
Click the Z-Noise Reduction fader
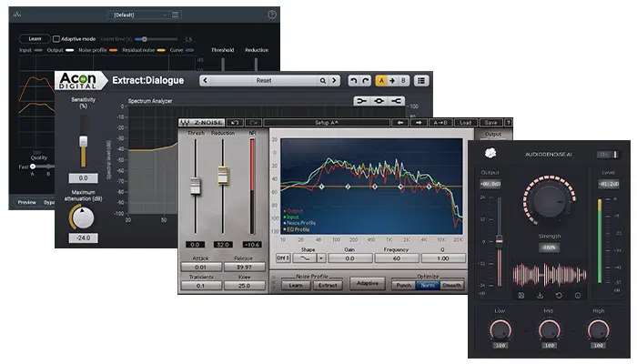(x=223, y=175)
